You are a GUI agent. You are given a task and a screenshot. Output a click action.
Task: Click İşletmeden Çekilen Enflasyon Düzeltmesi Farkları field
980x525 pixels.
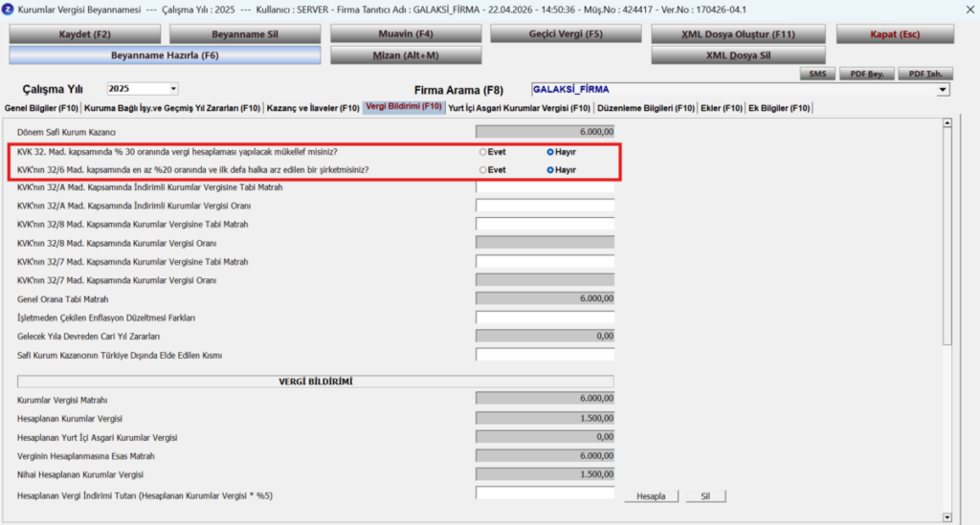tap(545, 317)
